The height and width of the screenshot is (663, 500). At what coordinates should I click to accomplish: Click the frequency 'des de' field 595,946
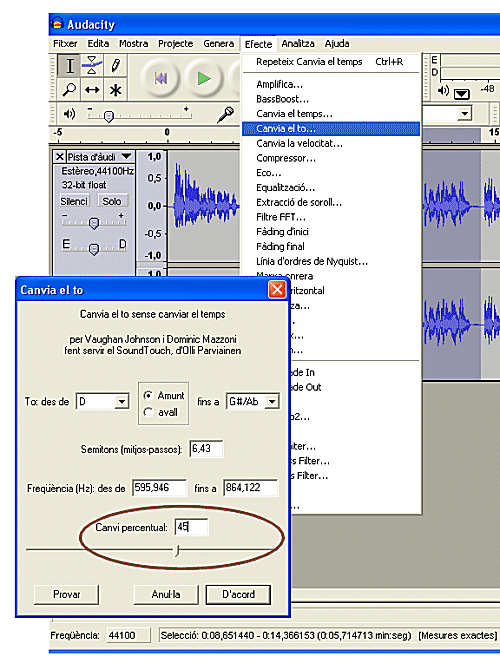tap(159, 488)
